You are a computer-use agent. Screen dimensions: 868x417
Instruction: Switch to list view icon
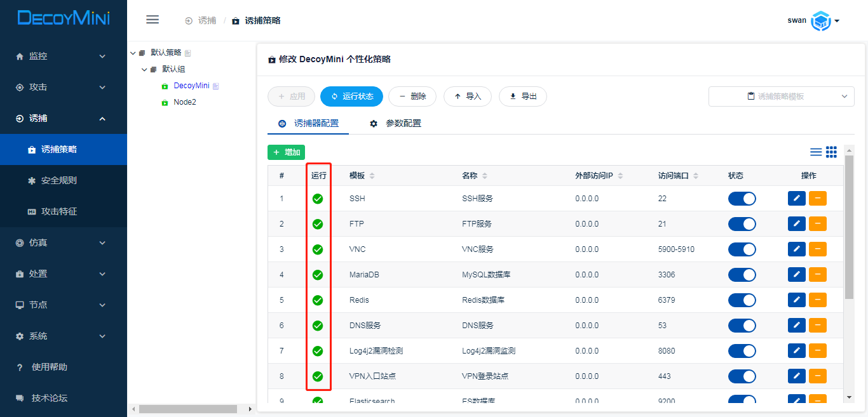point(816,152)
